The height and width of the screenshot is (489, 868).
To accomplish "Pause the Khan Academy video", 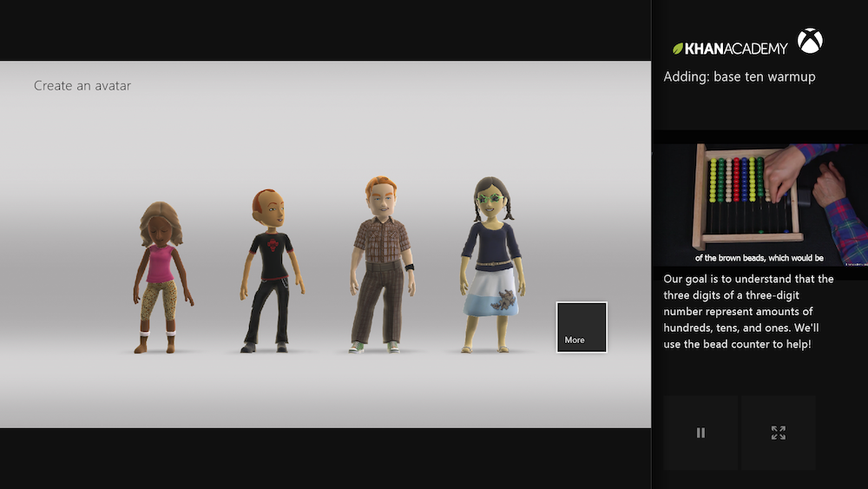I will click(700, 433).
